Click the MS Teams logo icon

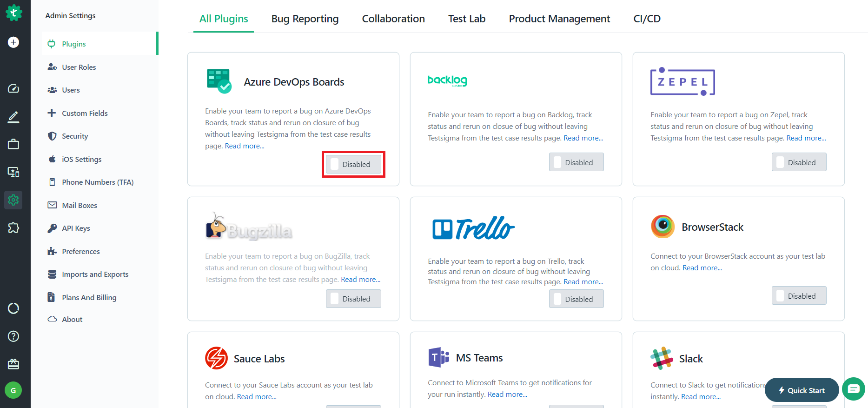(438, 357)
